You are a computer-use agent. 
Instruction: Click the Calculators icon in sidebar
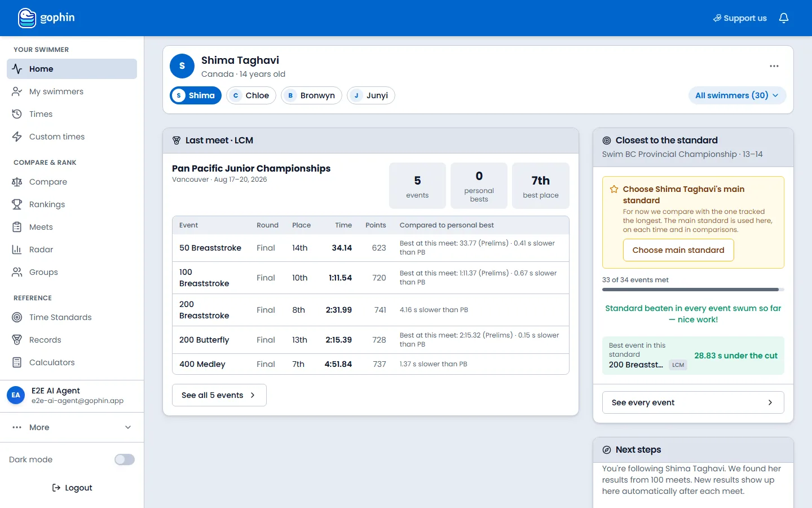pos(17,362)
